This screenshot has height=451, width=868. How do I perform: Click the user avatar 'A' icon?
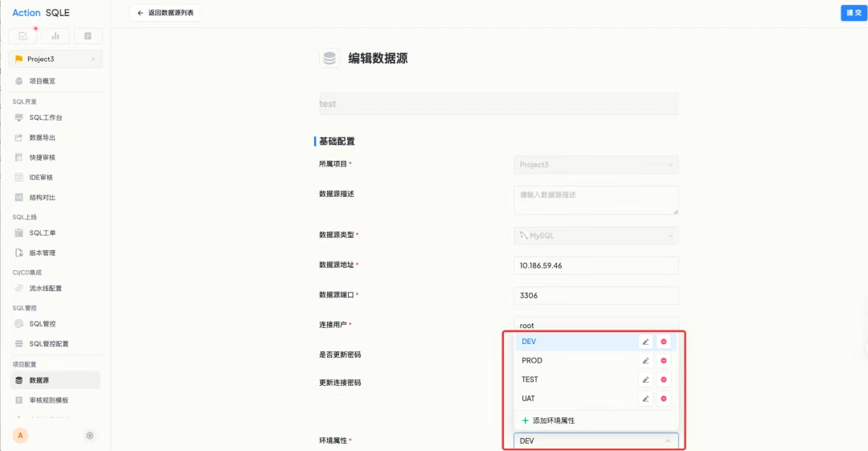click(x=20, y=436)
